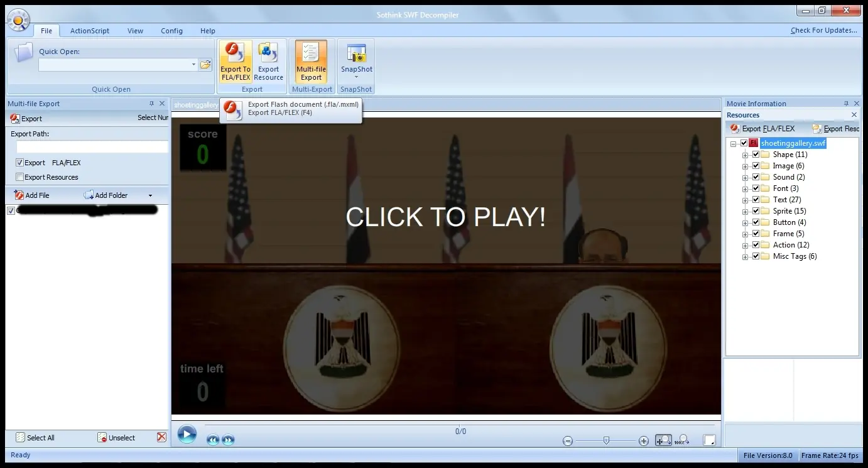This screenshot has width=868, height=468.
Task: Close the Multi-file Export panel
Action: click(x=162, y=104)
